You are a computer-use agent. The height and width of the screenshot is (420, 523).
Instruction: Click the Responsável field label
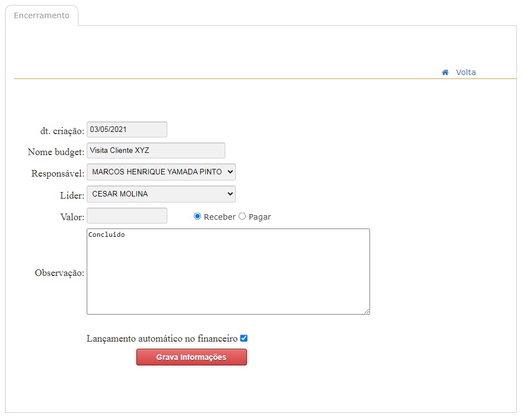(x=58, y=173)
